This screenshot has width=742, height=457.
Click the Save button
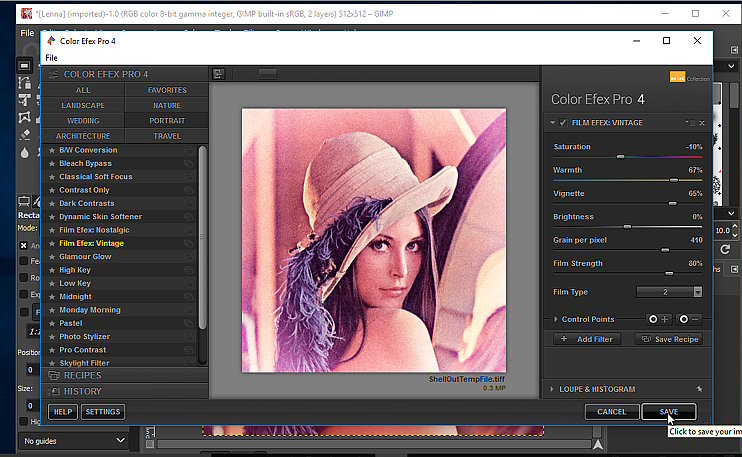(x=669, y=412)
